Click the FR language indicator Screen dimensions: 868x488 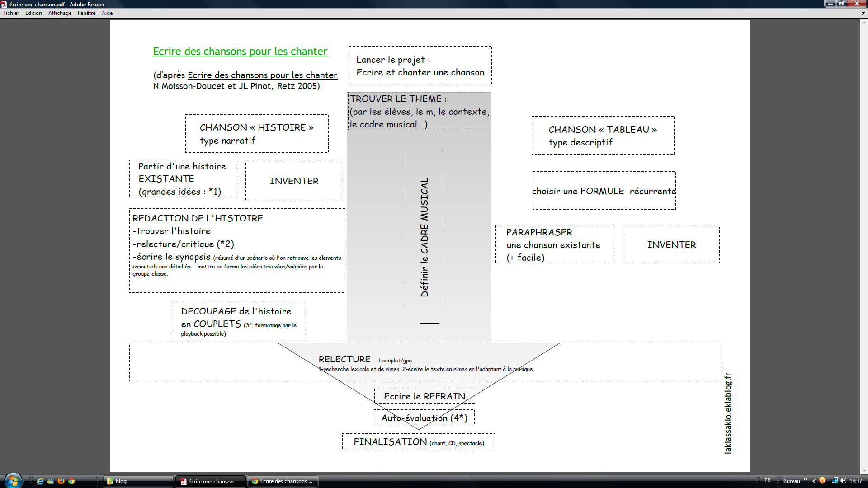(x=767, y=480)
